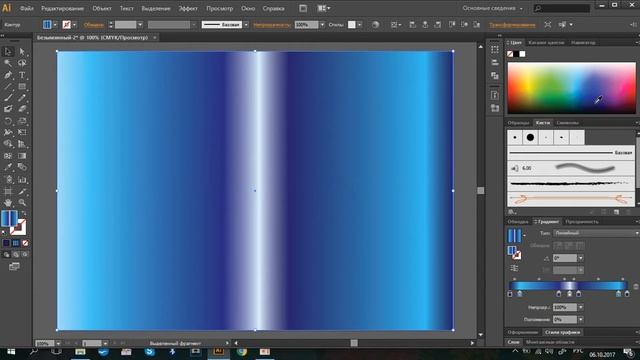The image size is (640, 360).
Task: Enable Draw Behind mode
Action: [x=16, y=254]
